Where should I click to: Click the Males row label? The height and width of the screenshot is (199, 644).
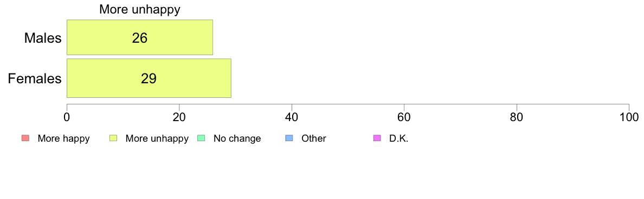click(43, 38)
